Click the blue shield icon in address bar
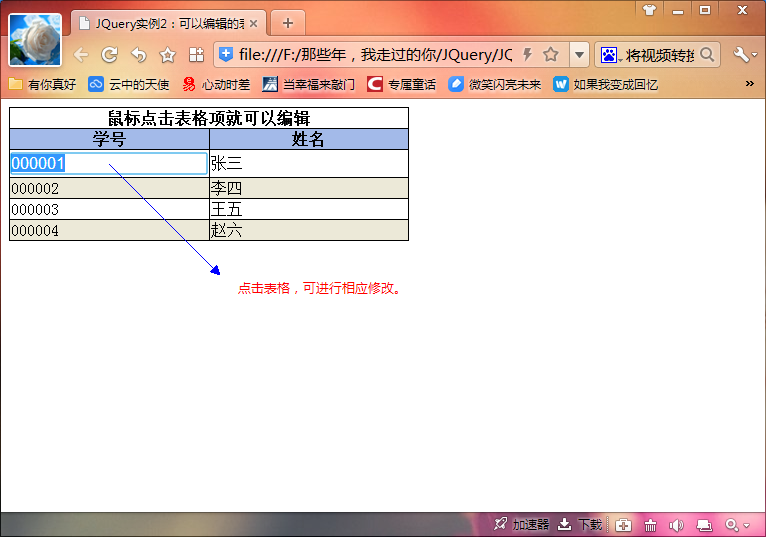The width and height of the screenshot is (766, 537). (225, 54)
